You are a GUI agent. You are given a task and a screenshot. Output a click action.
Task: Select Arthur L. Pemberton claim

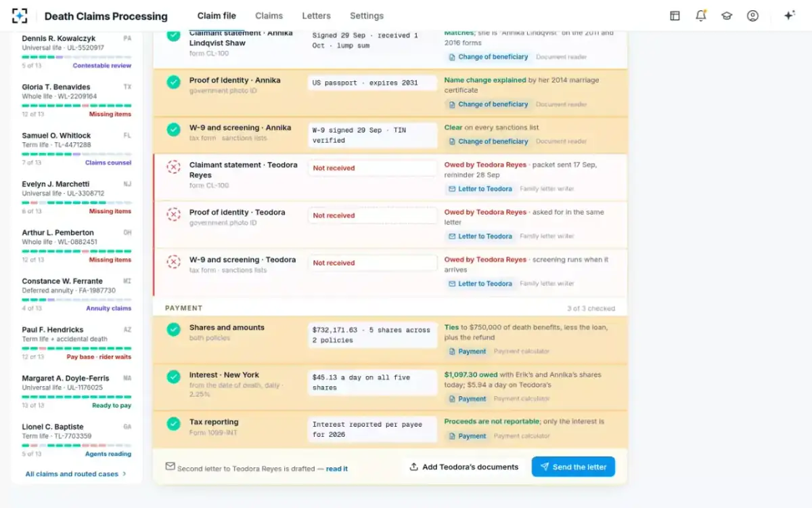76,246
